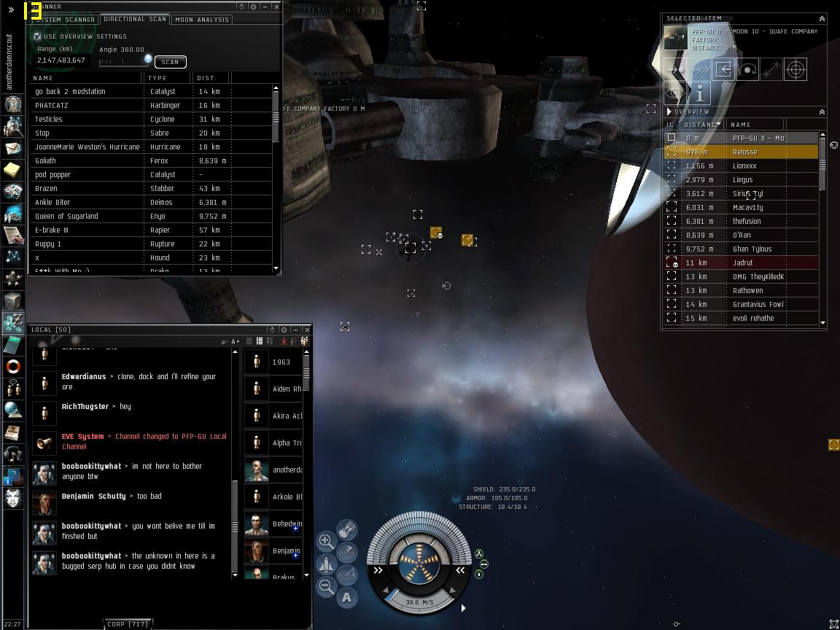Click the HUD Cargo hold icon
Screen dimensions: 840x630
346,529
